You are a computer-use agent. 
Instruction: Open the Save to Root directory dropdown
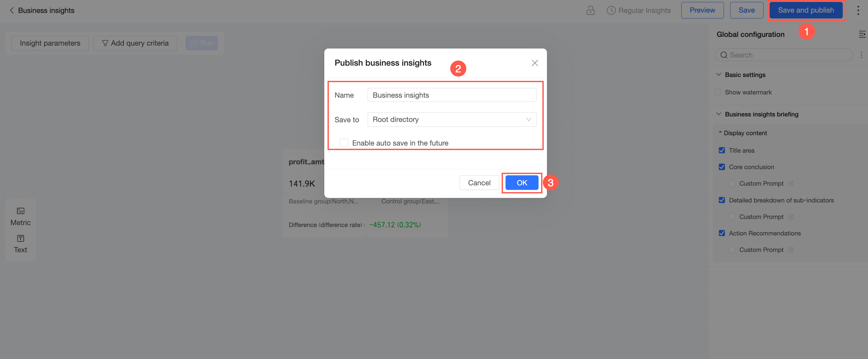click(451, 120)
